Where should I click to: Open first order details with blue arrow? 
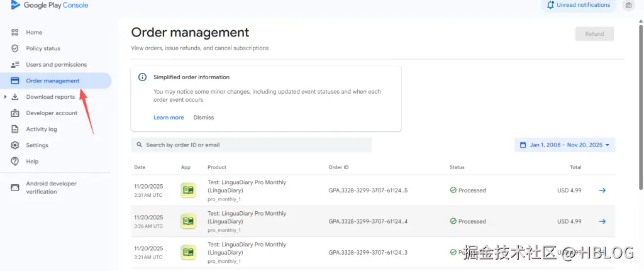click(x=602, y=190)
